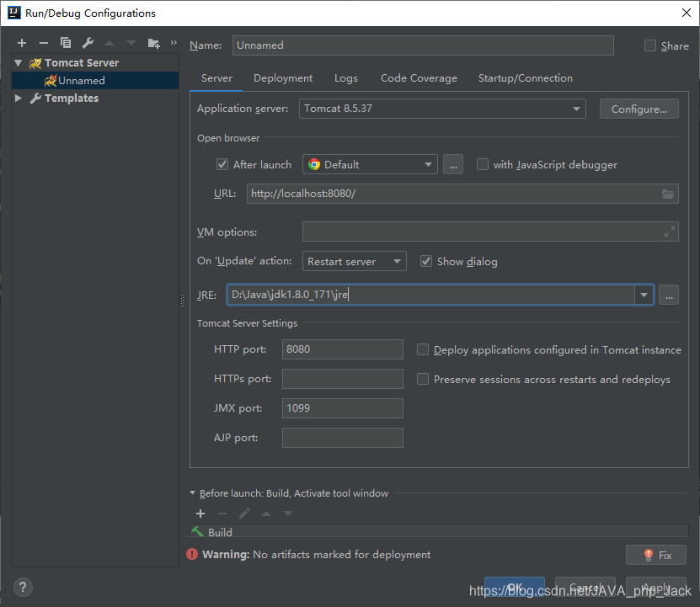
Task: Click the Tomcat Server cat icon
Action: 35,63
